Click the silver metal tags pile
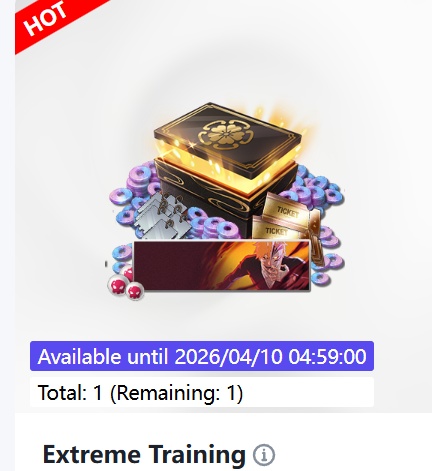432x471 pixels. [x=161, y=215]
